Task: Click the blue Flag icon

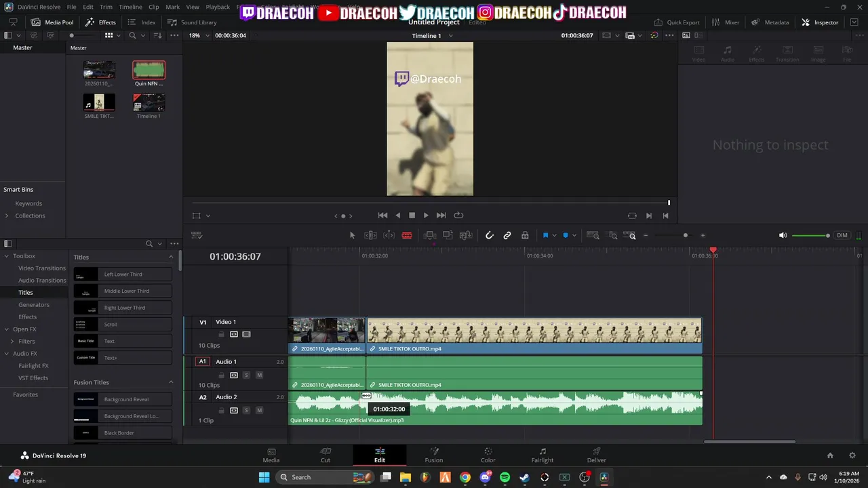Action: (545, 235)
